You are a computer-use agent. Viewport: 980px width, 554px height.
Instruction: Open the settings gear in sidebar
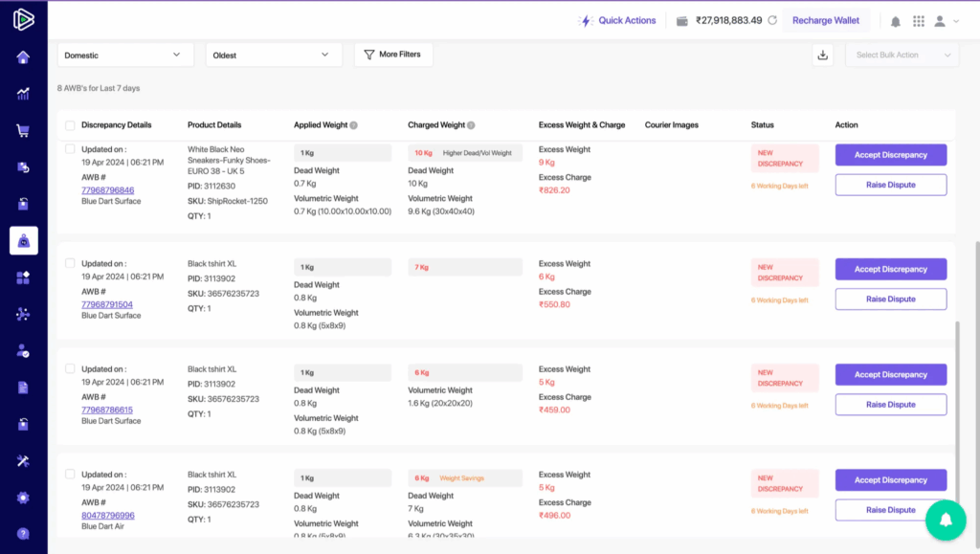23,498
